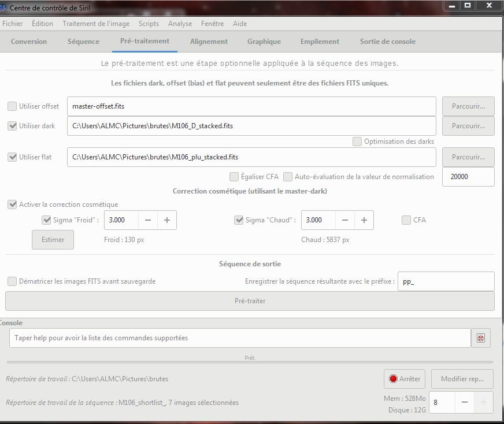This screenshot has height=424, width=504.
Task: Click the "Disque : 12G" status text
Action: tap(407, 410)
